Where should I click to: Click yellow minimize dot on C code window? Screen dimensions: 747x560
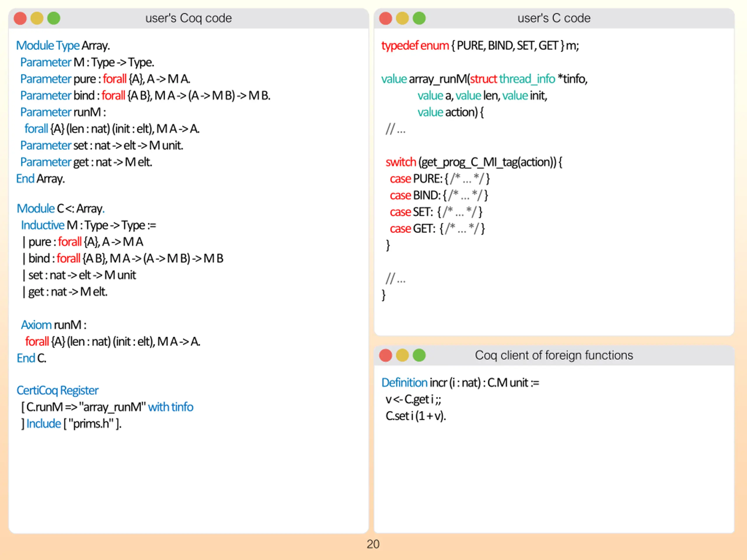click(x=402, y=18)
